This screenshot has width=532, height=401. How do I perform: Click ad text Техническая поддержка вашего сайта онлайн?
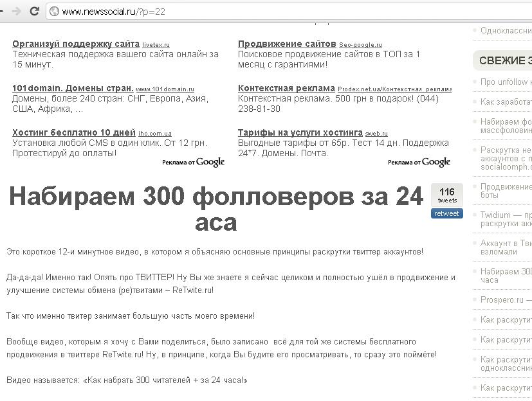115,59
